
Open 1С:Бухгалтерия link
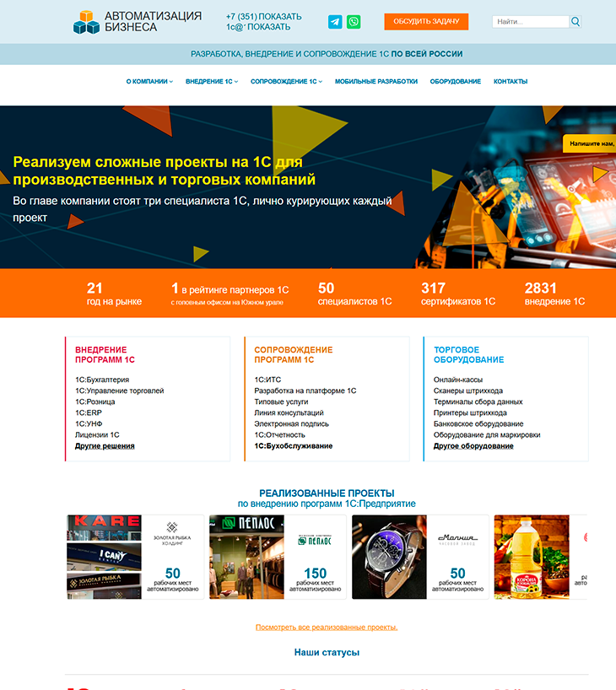point(102,380)
